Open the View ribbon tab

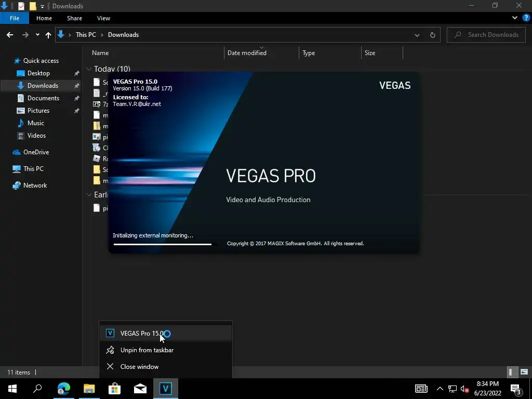pos(103,18)
